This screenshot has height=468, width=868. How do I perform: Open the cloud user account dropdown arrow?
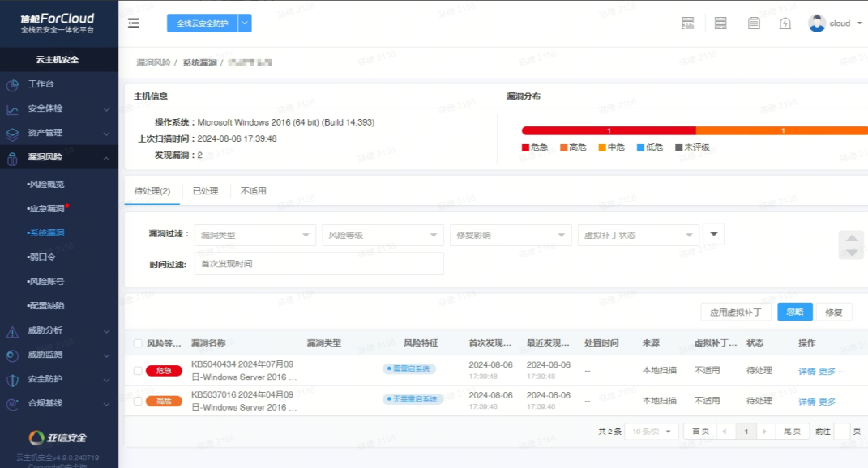[859, 23]
